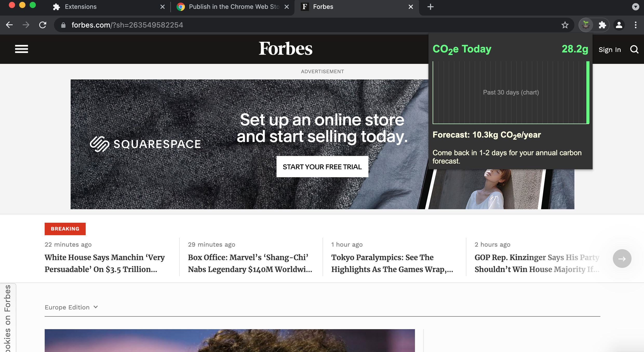Go back to previous page
Screen dimensions: 644x352
click(9, 25)
